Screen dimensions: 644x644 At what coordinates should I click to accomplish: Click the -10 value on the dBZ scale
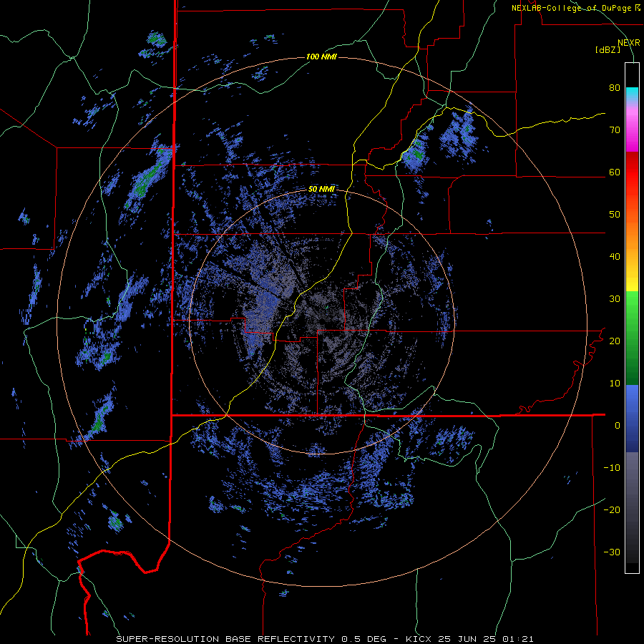coord(612,468)
